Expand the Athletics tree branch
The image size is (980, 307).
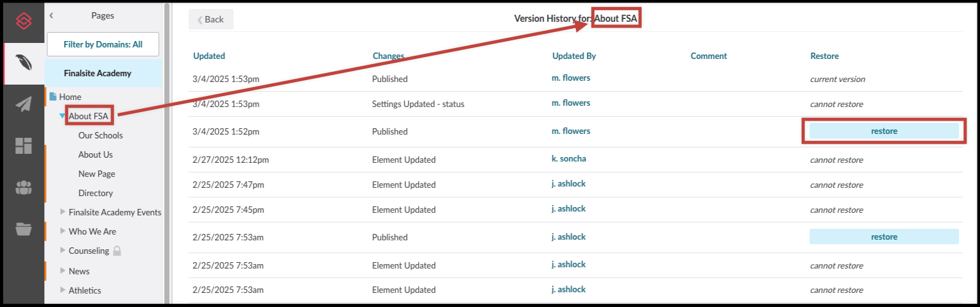pyautogui.click(x=62, y=290)
